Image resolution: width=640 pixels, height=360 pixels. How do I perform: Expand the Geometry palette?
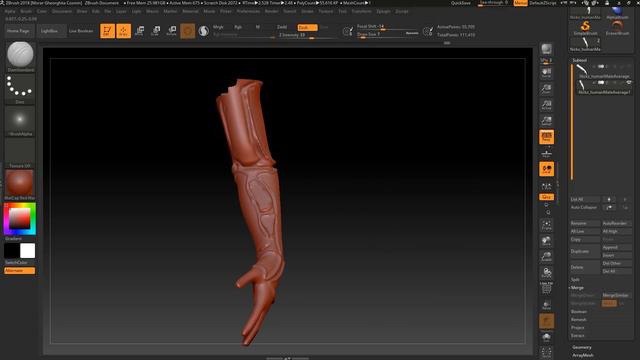[582, 347]
